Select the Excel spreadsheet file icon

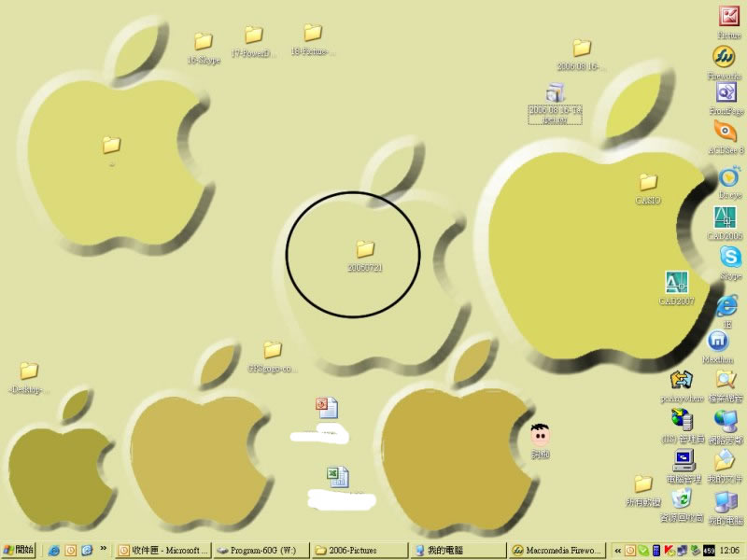(x=338, y=477)
